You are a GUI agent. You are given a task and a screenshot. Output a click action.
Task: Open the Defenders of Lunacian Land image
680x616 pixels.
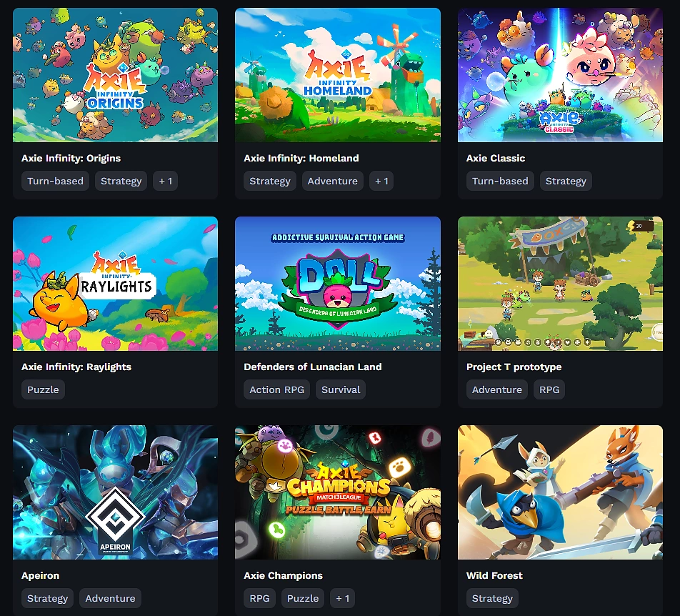[x=338, y=284]
